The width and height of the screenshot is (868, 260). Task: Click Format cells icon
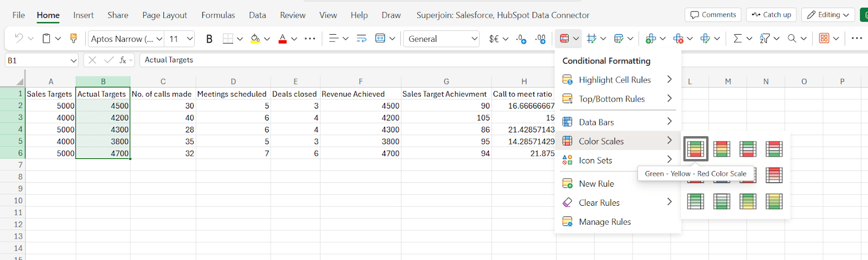[705, 39]
